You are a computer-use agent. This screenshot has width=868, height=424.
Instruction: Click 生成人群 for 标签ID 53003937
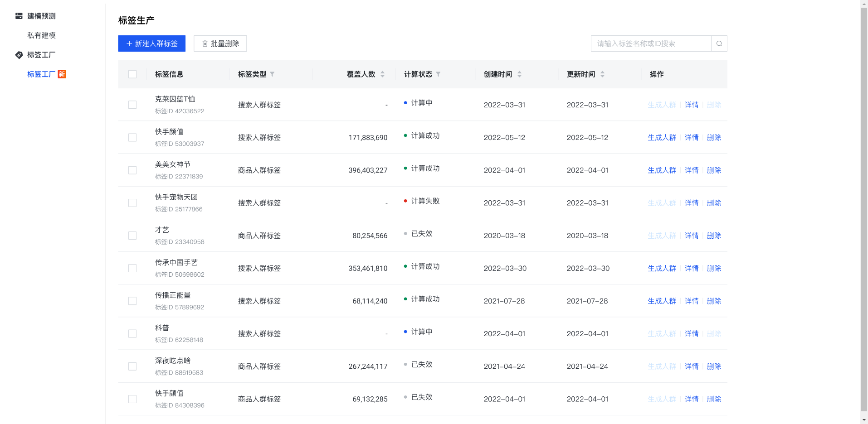coord(662,138)
